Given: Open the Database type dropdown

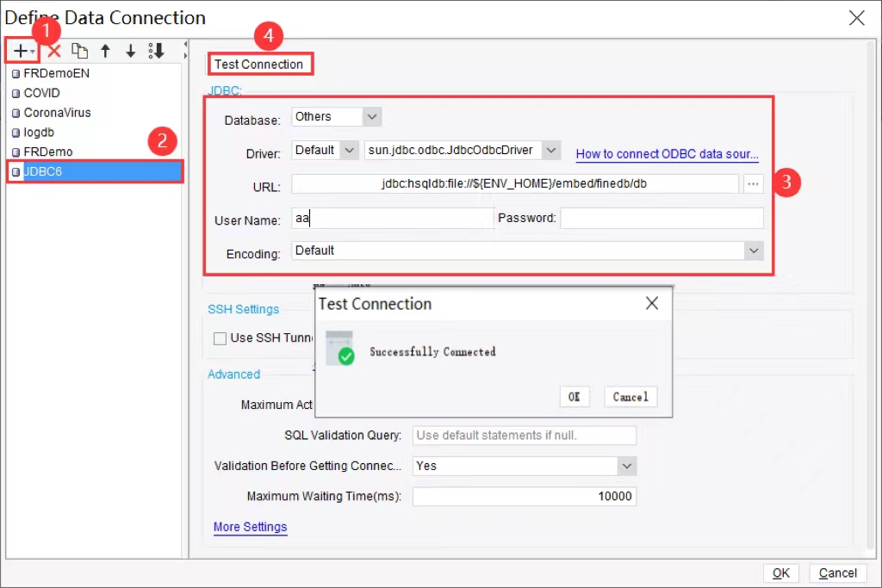Looking at the screenshot, I should click(371, 116).
